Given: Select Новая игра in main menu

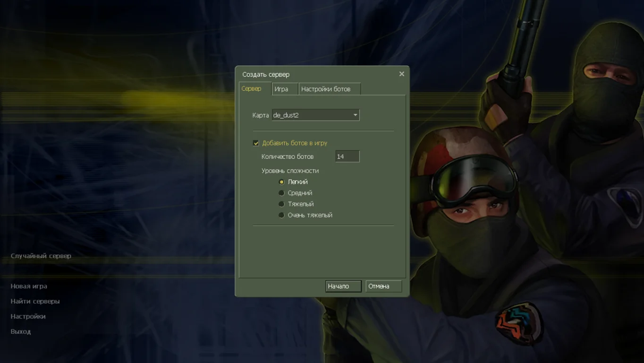Looking at the screenshot, I should click(x=29, y=286).
